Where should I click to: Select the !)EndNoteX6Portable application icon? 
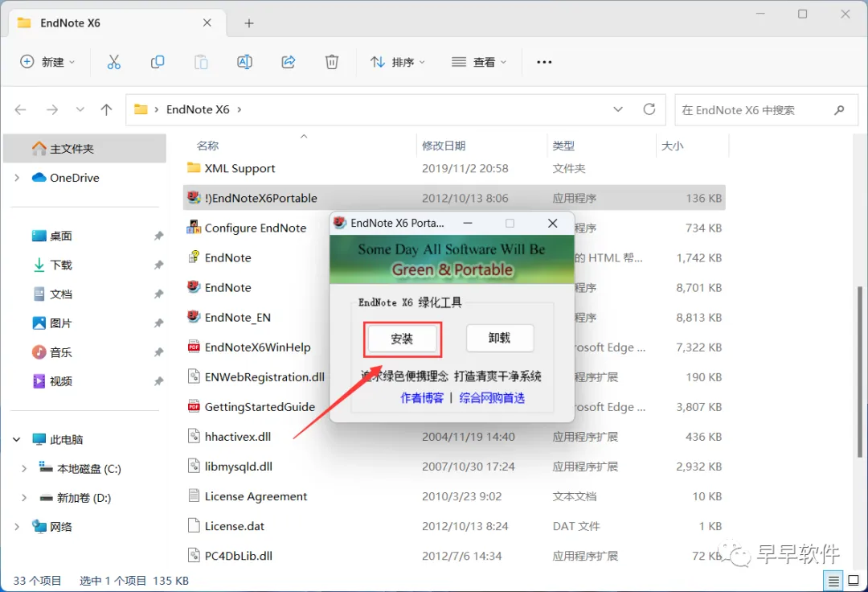[194, 197]
